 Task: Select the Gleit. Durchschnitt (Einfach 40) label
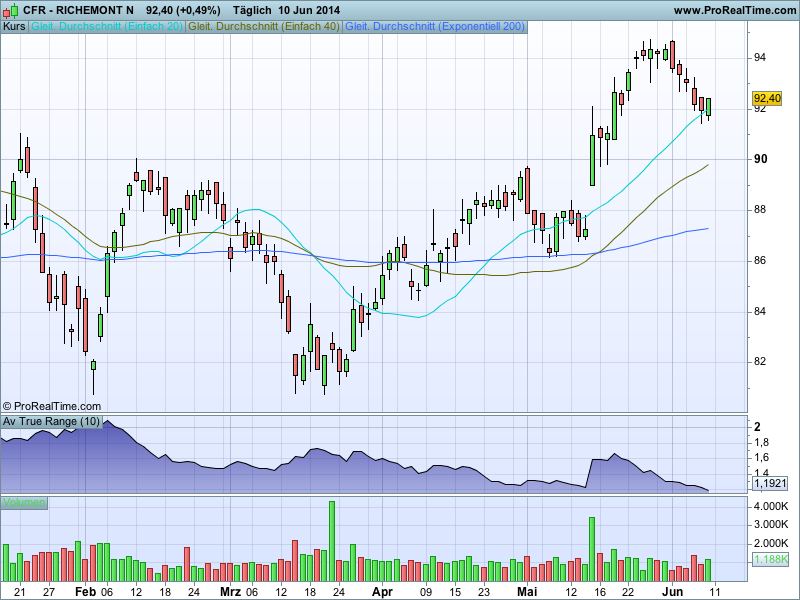pyautogui.click(x=264, y=27)
